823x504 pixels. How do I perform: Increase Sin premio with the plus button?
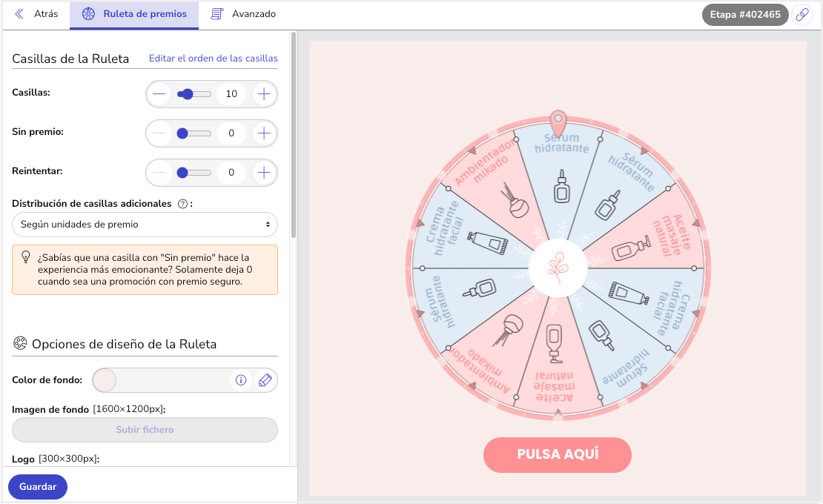264,133
